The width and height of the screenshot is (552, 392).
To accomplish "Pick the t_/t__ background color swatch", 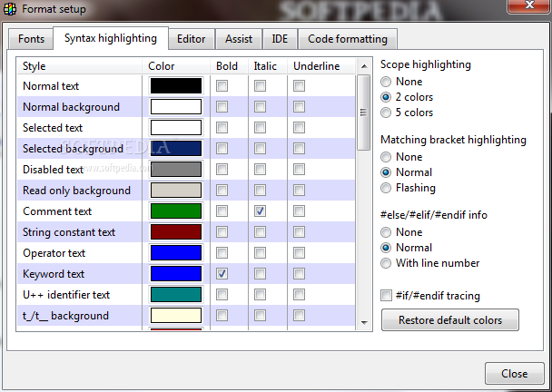I will [176, 316].
